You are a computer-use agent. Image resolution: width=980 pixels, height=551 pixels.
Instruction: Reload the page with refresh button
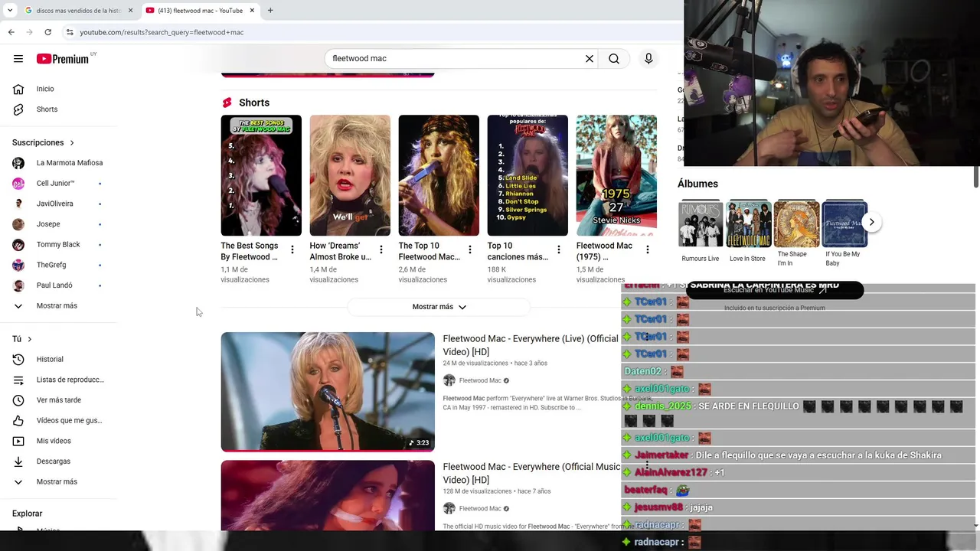pos(47,32)
